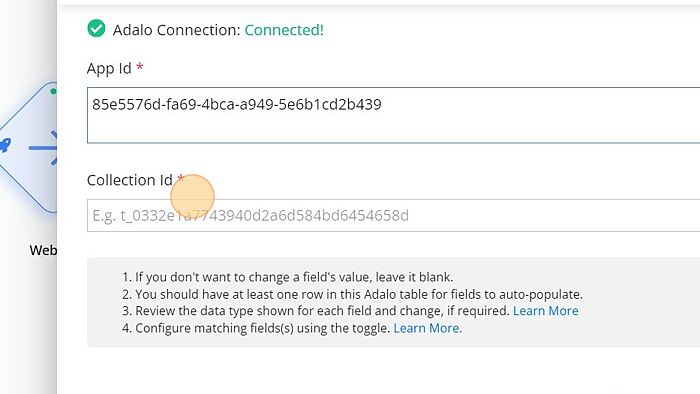Click the Collection Id label
700x394 pixels.
pyautogui.click(x=129, y=180)
